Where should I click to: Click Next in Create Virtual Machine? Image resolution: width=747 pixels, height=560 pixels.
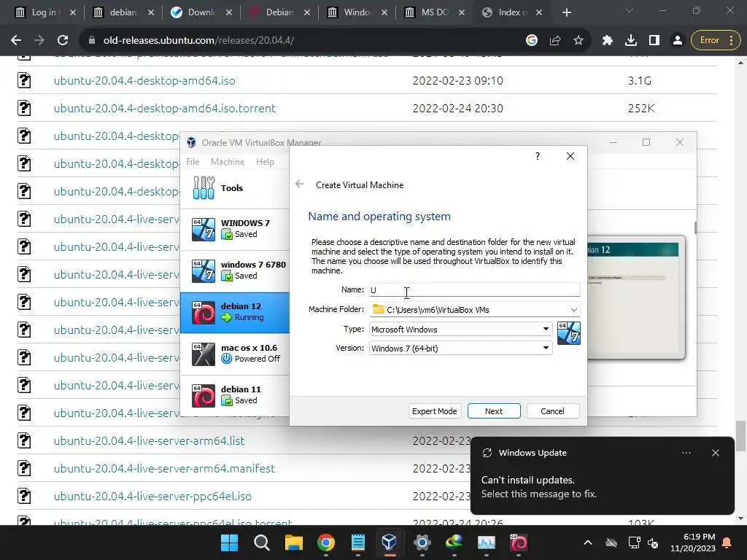(494, 411)
